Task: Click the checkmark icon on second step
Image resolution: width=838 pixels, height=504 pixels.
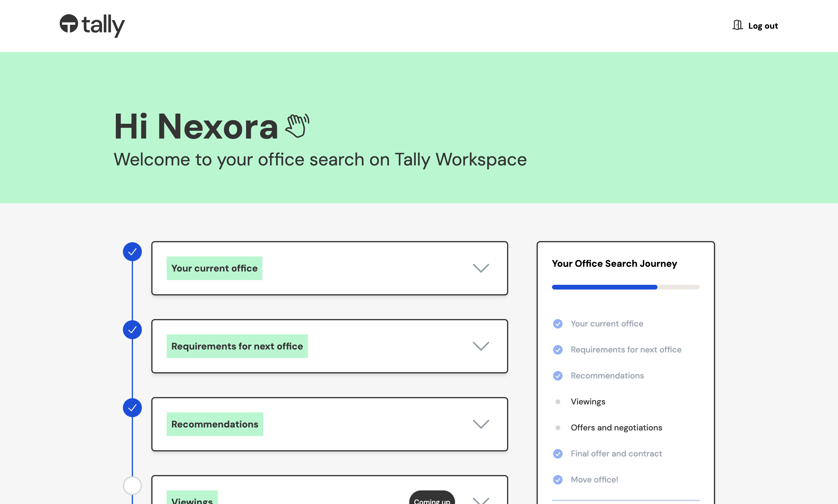Action: pyautogui.click(x=132, y=330)
